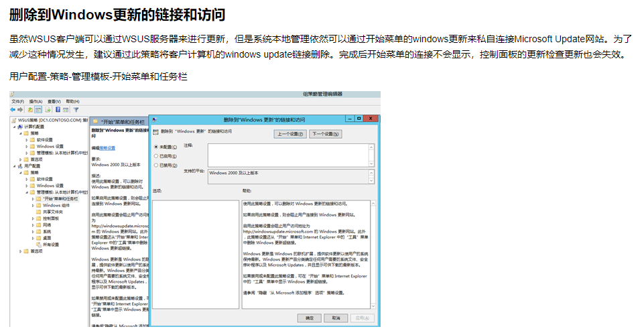Click the folder icon in the 开始菜单和任务栏 pane header
This screenshot has height=331, width=644.
pyautogui.click(x=95, y=122)
